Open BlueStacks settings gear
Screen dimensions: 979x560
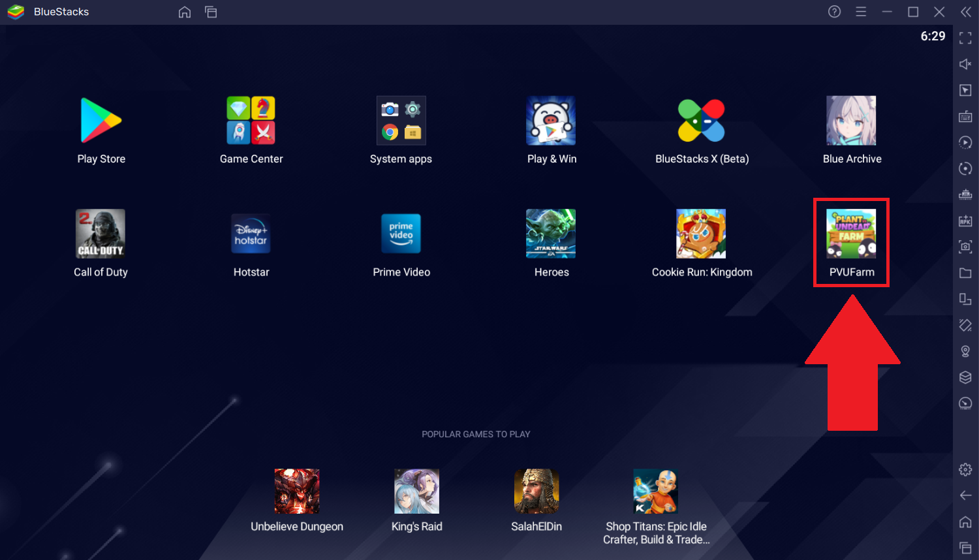(x=965, y=469)
